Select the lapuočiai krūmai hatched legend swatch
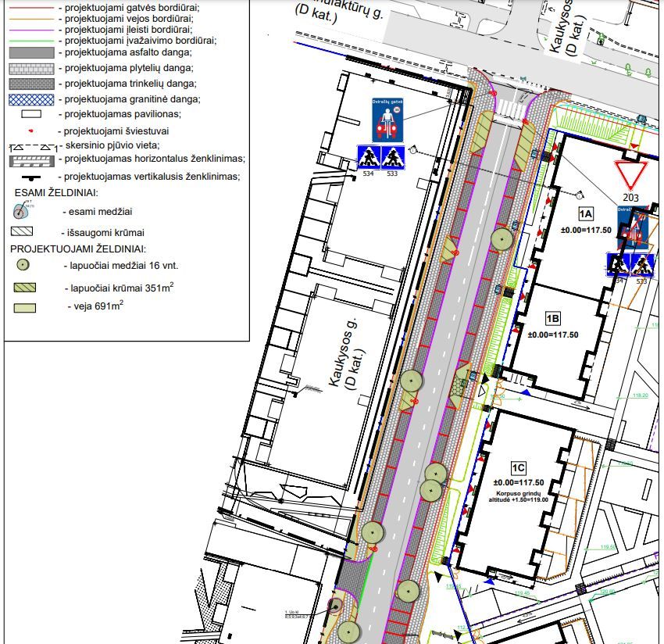 (x=24, y=288)
